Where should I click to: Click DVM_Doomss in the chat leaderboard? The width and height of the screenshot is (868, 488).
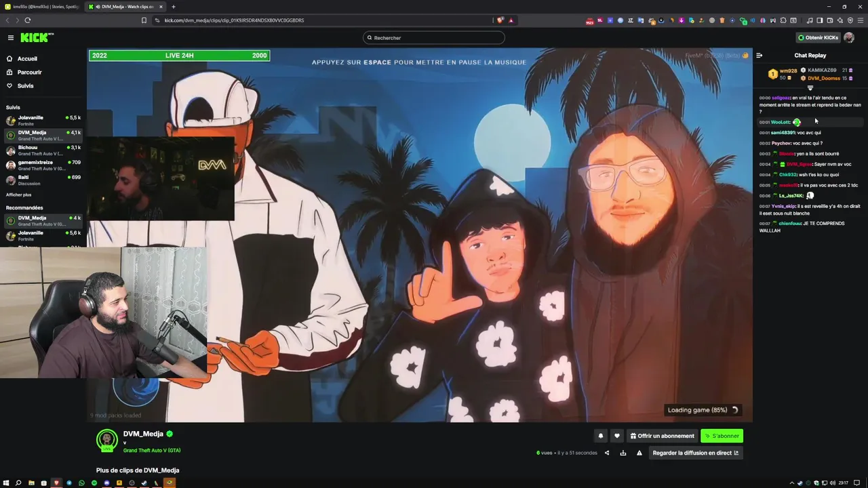pos(824,79)
